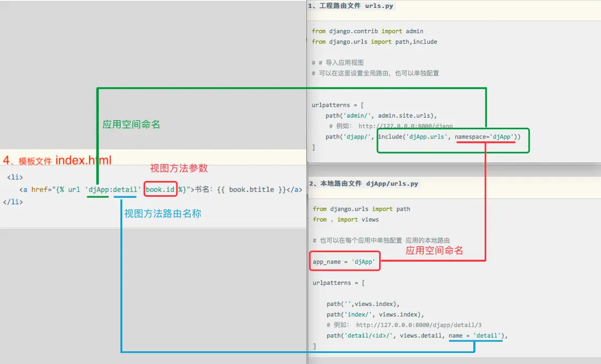Viewport: 601px width, 364px height.
Task: Click the from django.contrib import admin line
Action: click(x=367, y=31)
